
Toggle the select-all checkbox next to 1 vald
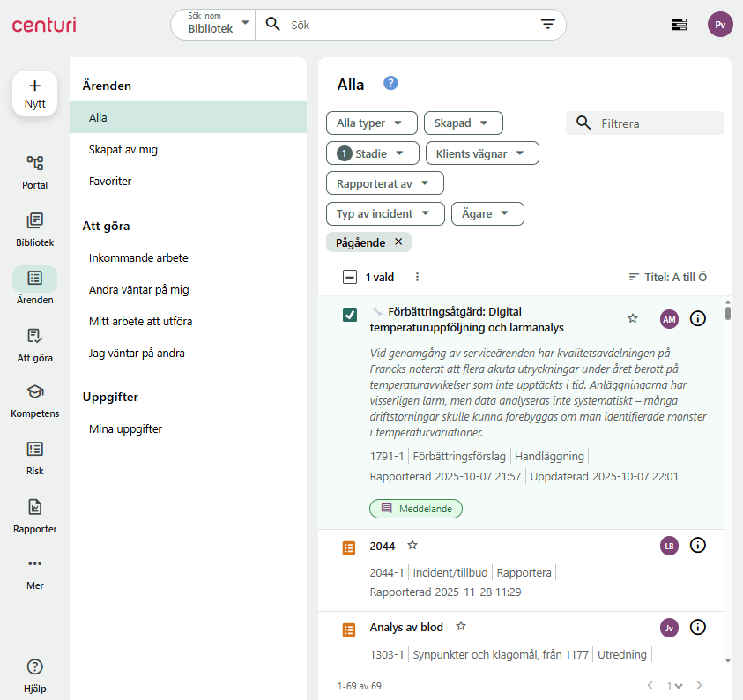(350, 277)
